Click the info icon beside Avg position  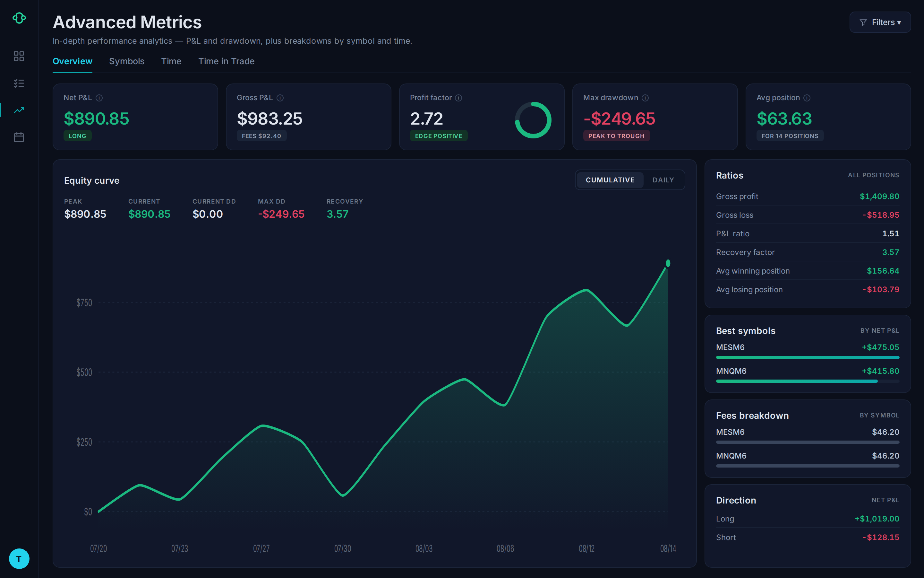coord(807,98)
